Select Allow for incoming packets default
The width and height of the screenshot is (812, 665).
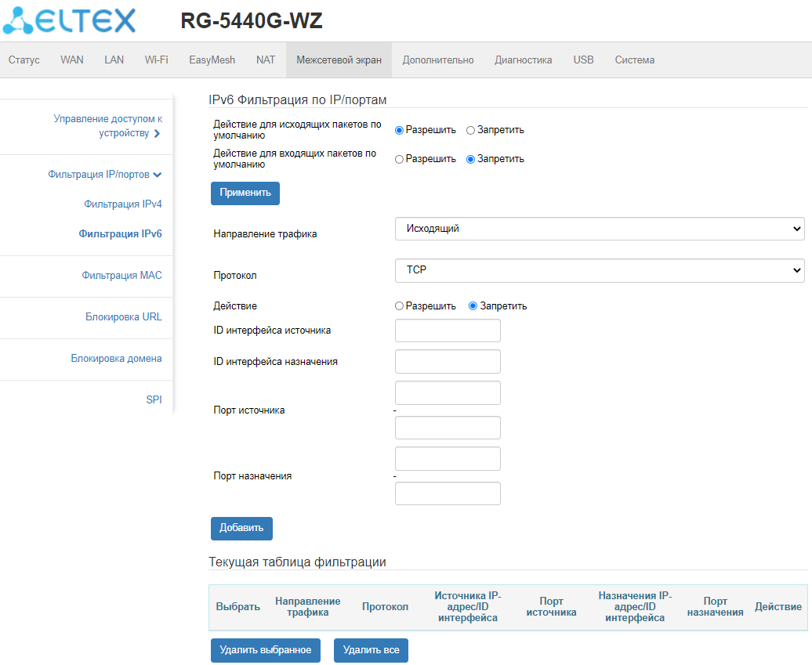click(x=399, y=159)
